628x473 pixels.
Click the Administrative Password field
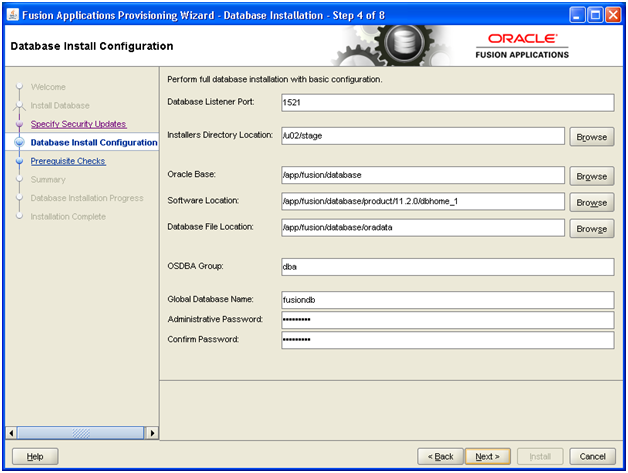(x=447, y=320)
